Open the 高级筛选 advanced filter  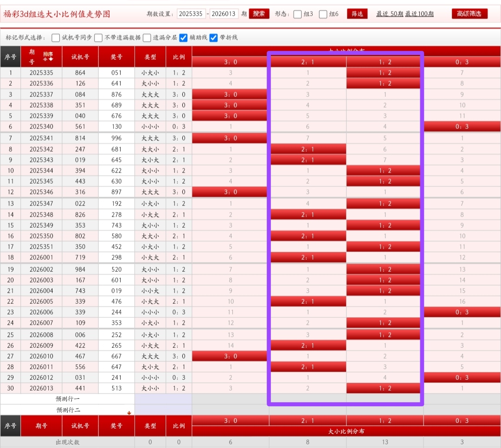point(469,14)
